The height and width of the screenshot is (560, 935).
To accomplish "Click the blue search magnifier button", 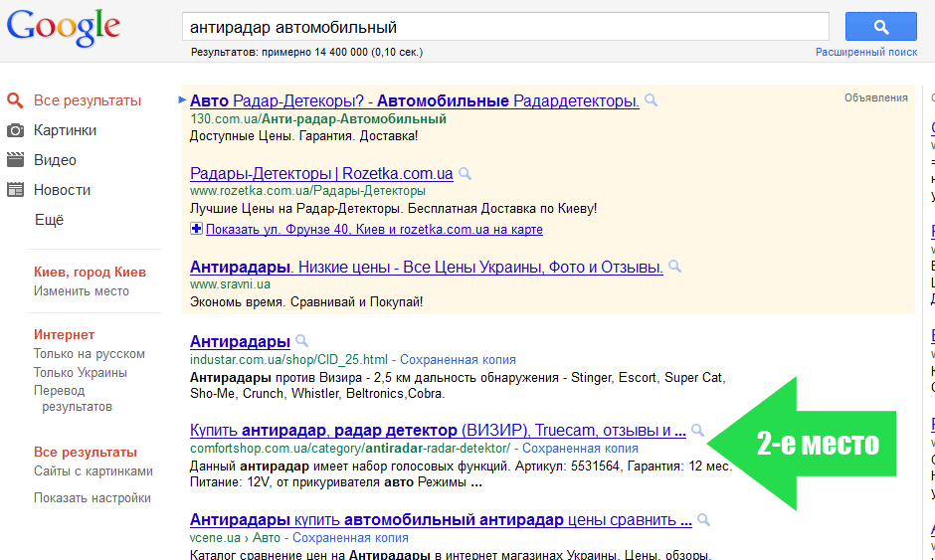I will point(880,26).
